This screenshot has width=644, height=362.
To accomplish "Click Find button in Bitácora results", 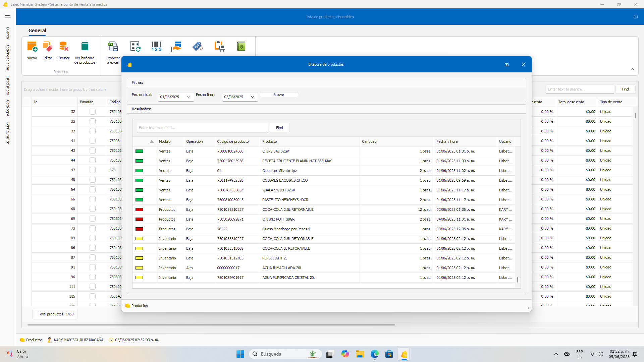I will (x=279, y=128).
